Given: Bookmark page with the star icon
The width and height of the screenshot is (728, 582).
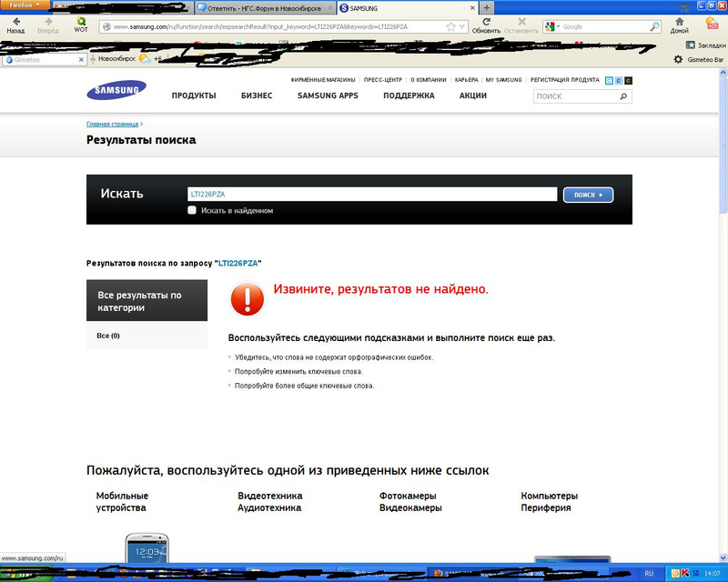Looking at the screenshot, I should (450, 27).
